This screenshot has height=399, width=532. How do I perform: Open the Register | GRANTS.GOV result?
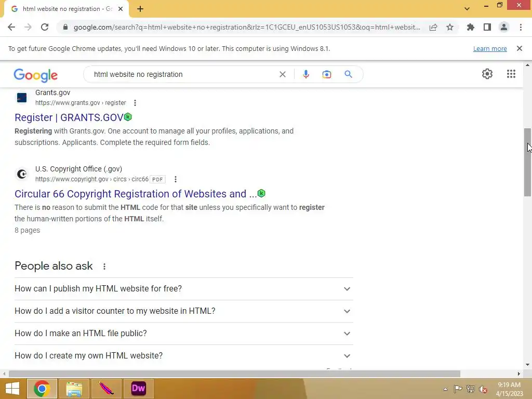(x=69, y=117)
